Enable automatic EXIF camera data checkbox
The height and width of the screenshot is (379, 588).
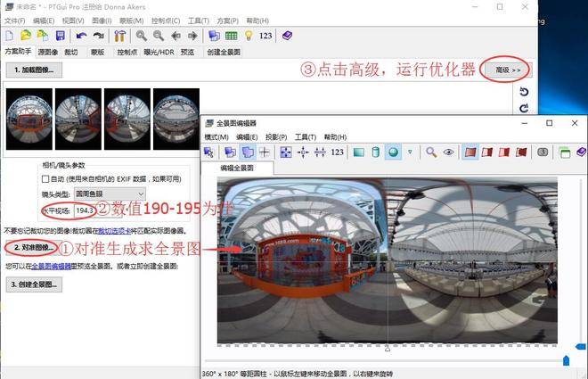pyautogui.click(x=45, y=179)
